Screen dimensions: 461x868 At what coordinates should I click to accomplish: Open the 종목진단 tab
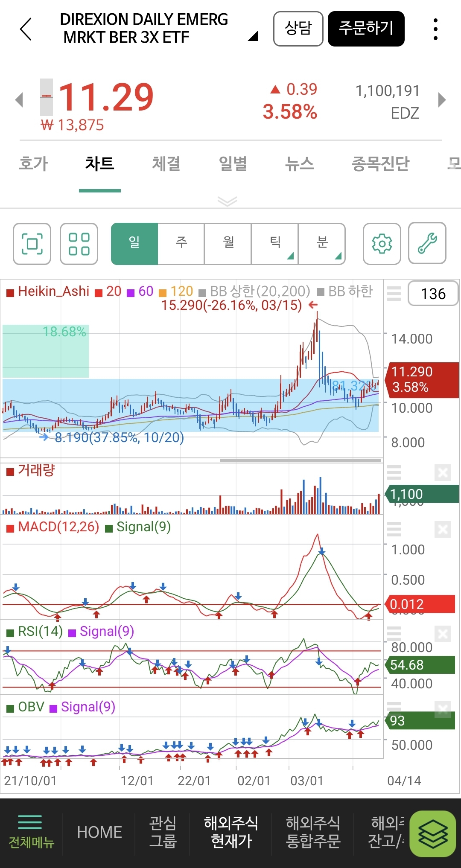click(380, 163)
